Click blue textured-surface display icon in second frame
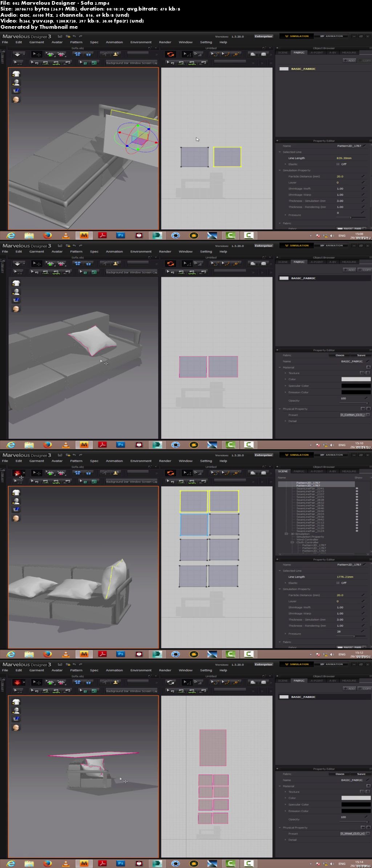The image size is (372, 868). tap(16, 300)
